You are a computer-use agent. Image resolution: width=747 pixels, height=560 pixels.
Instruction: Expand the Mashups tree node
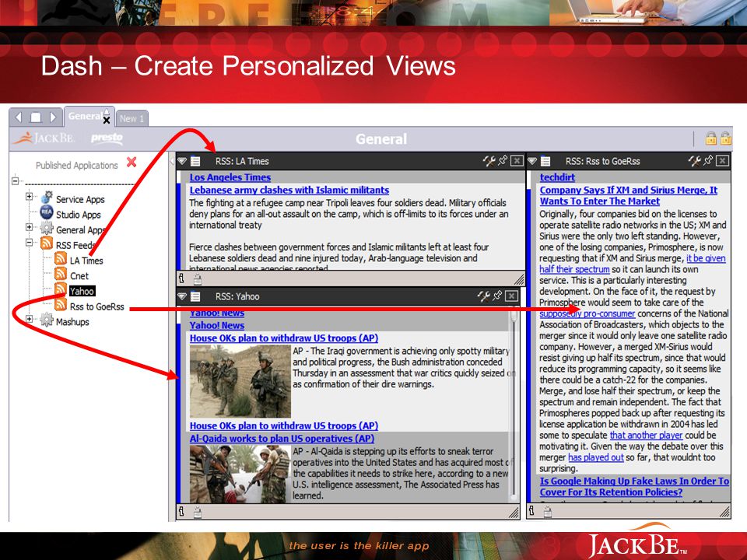tap(29, 319)
